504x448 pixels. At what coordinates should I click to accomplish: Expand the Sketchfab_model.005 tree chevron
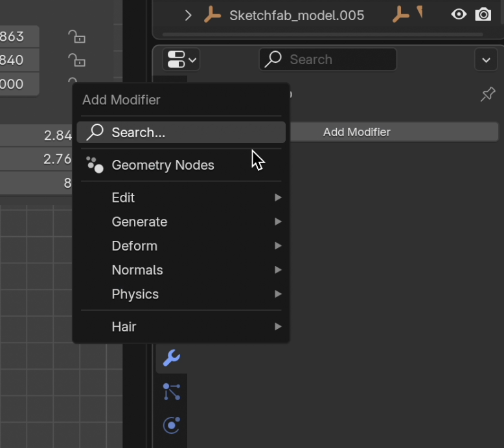[x=188, y=15]
